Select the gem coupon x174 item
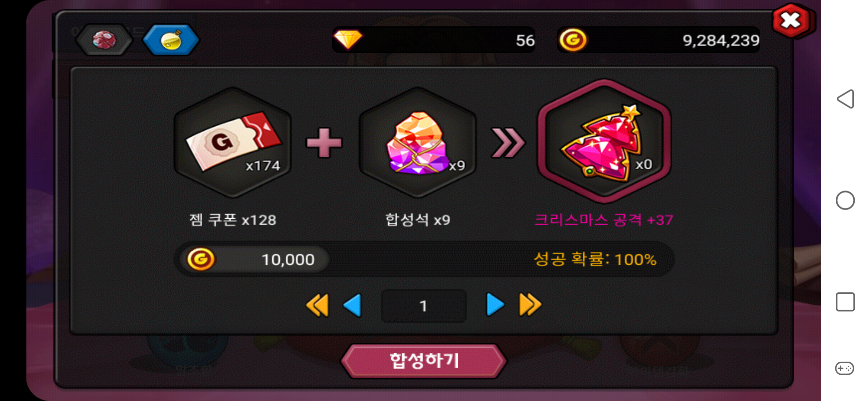The width and height of the screenshot is (868, 401). pyautogui.click(x=233, y=143)
